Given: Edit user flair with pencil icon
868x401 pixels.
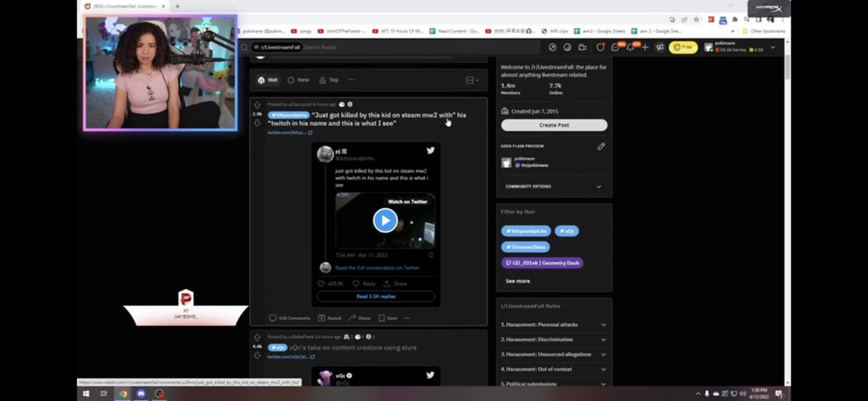Looking at the screenshot, I should point(601,146).
